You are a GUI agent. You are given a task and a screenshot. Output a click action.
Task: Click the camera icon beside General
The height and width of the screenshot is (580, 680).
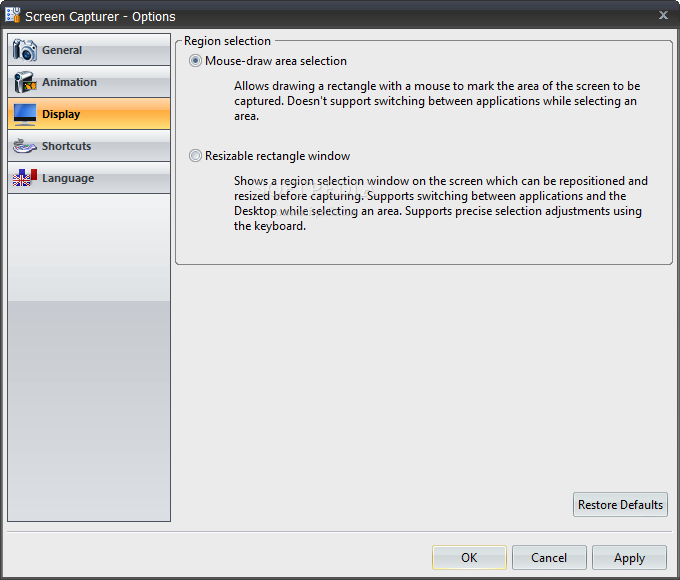(x=24, y=49)
